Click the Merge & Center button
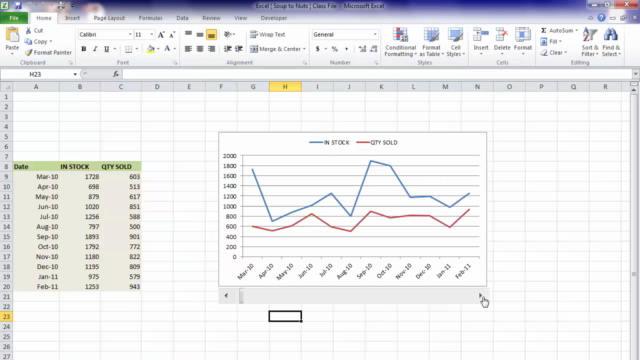 [x=275, y=49]
